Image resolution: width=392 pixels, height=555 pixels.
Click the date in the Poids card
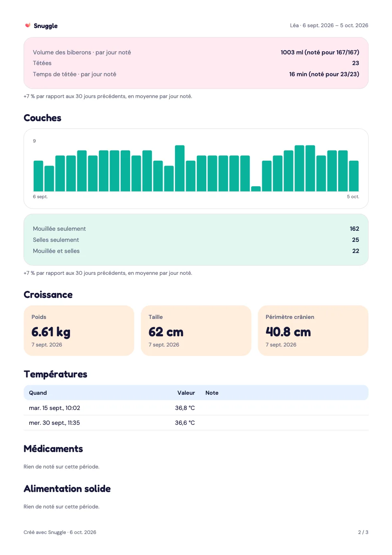click(47, 345)
